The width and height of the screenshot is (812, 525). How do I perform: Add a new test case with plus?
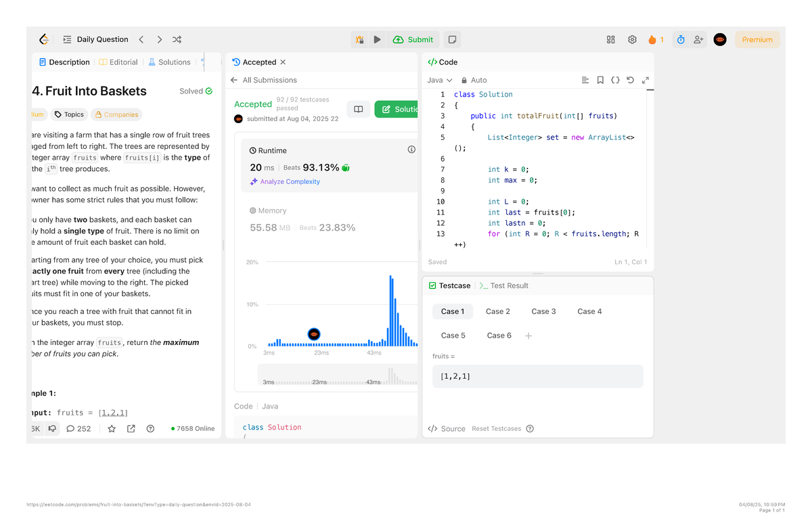coord(528,336)
